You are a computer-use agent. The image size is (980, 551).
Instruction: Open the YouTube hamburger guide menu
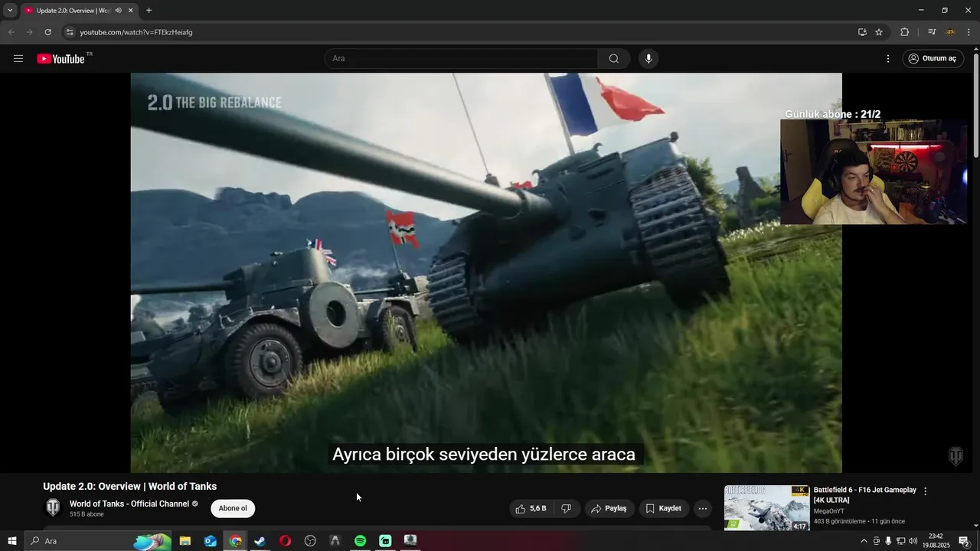pos(18,59)
